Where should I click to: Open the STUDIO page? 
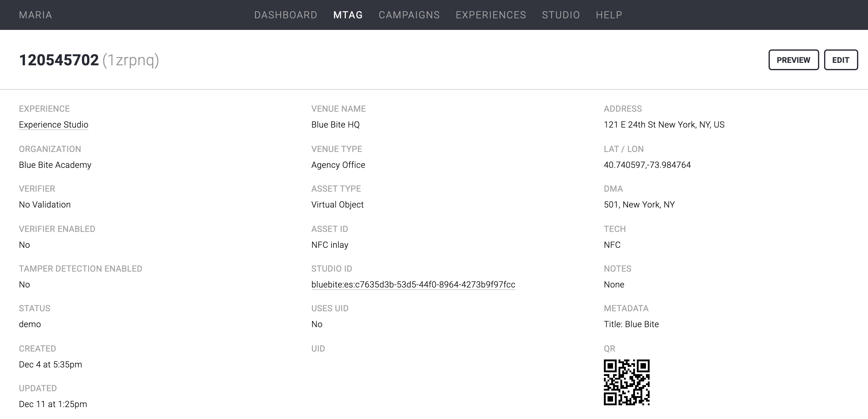561,15
